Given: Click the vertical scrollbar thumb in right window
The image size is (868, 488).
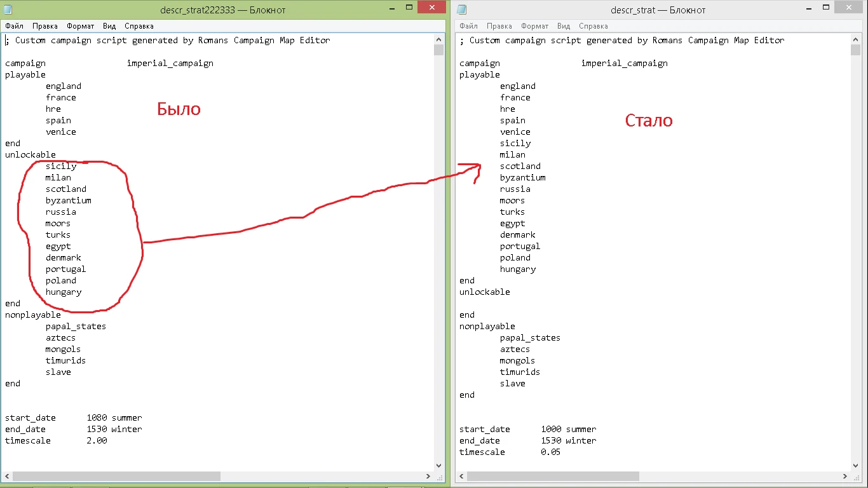Looking at the screenshot, I should click(855, 50).
